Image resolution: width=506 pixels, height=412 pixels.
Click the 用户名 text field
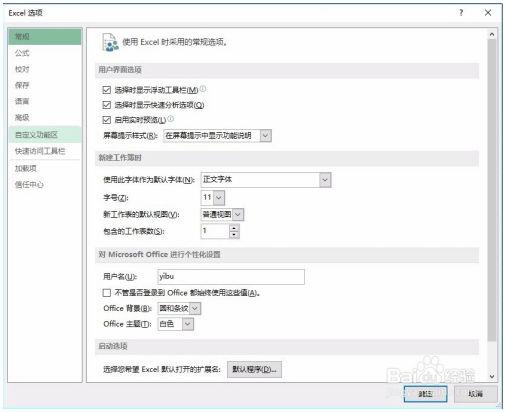(231, 277)
